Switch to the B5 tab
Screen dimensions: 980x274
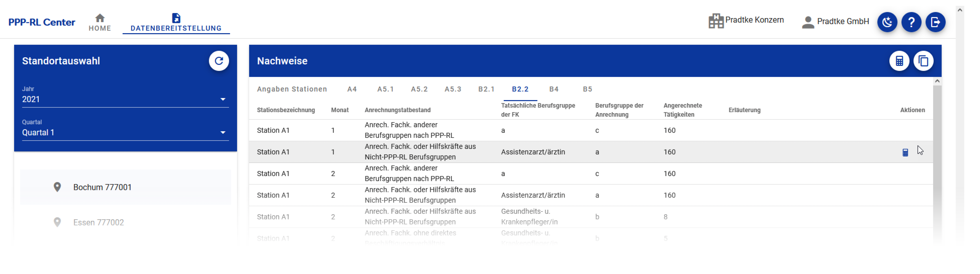[587, 89]
